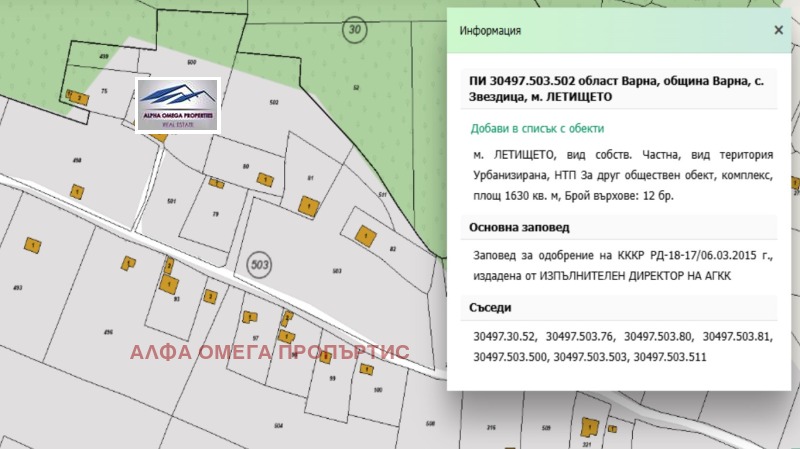Screen dimensions: 800x449
Task: Select parcel 93 on the map
Action: (177, 299)
